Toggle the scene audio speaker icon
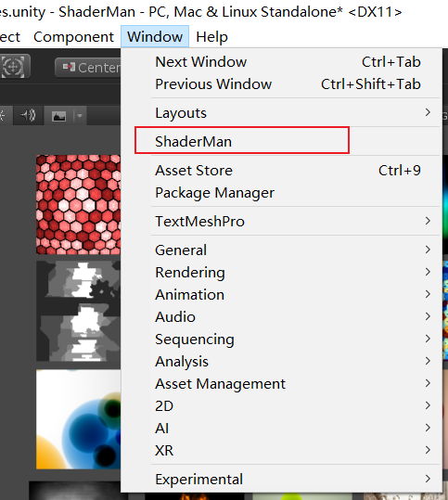The image size is (448, 500). point(28,115)
